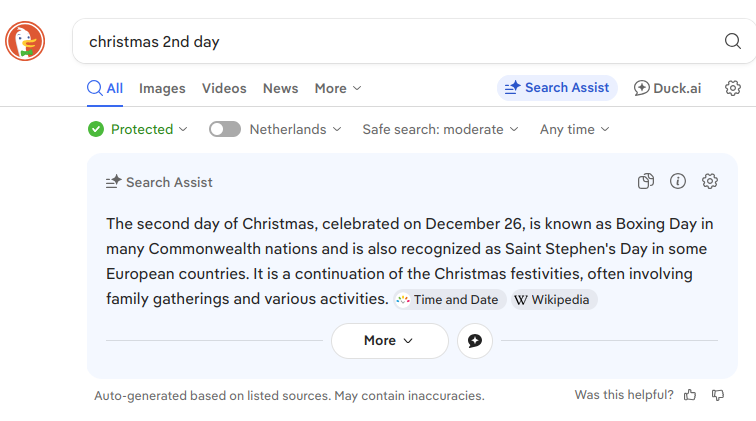Click the search magnifier icon
The width and height of the screenshot is (756, 421).
click(732, 41)
